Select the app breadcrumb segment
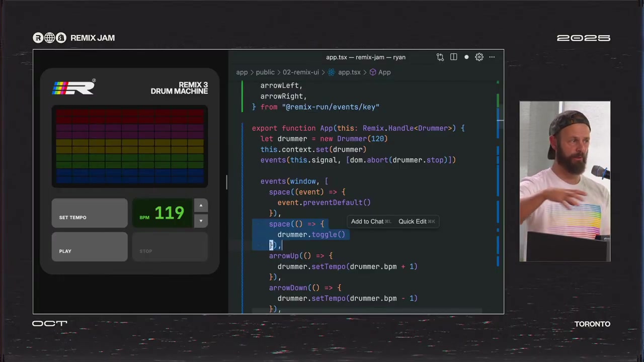 pyautogui.click(x=242, y=72)
